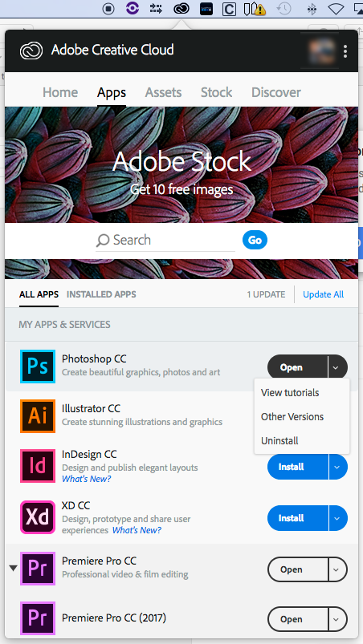Click the XD CC app icon
Image resolution: width=363 pixels, height=644 pixels.
tap(38, 517)
